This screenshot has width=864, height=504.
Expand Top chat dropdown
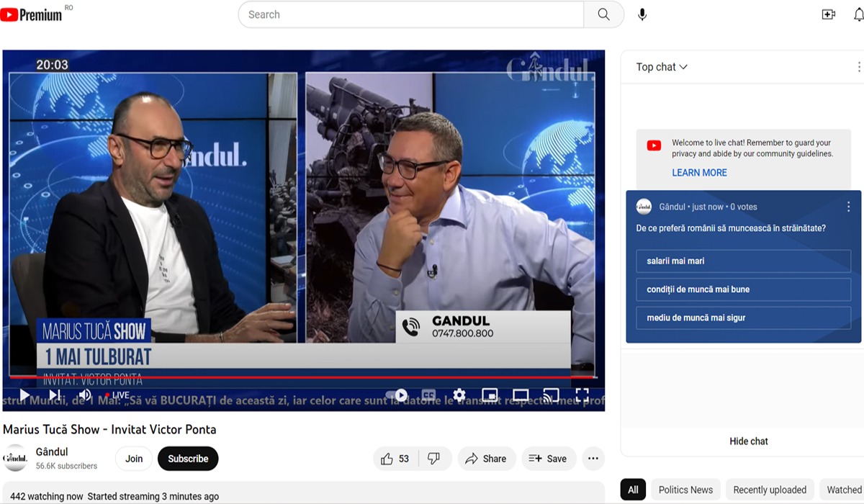662,67
